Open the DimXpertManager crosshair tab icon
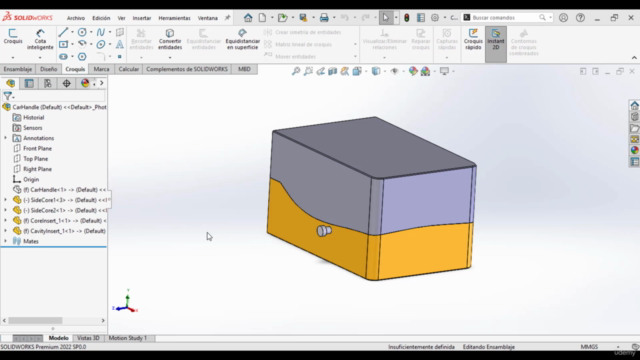640x360 pixels. [67, 83]
